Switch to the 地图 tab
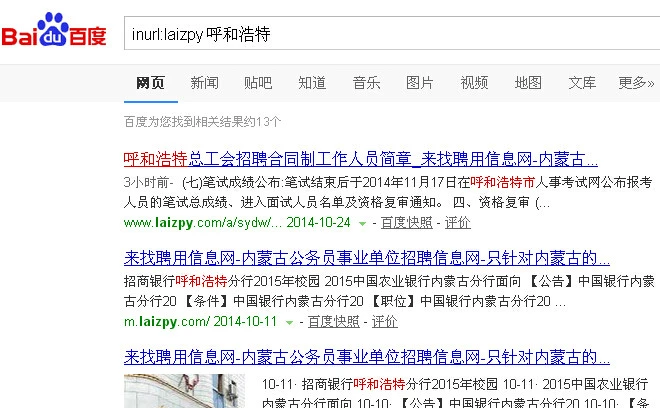 (528, 83)
